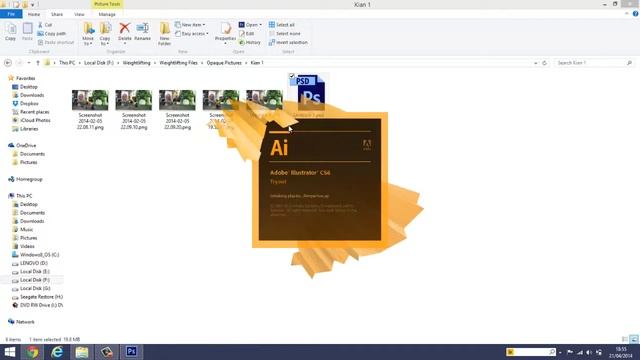Open the recent locations dropdown arrow
The width and height of the screenshot is (640, 360).
click(29, 63)
